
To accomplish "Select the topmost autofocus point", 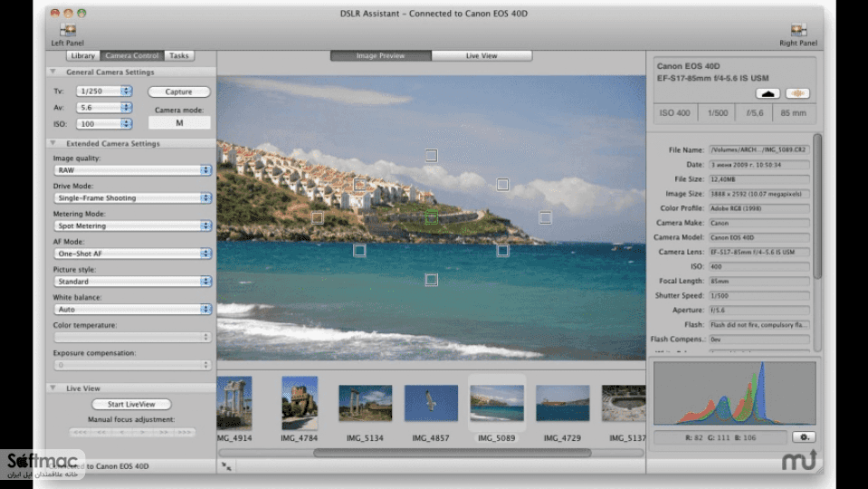I will tap(431, 156).
